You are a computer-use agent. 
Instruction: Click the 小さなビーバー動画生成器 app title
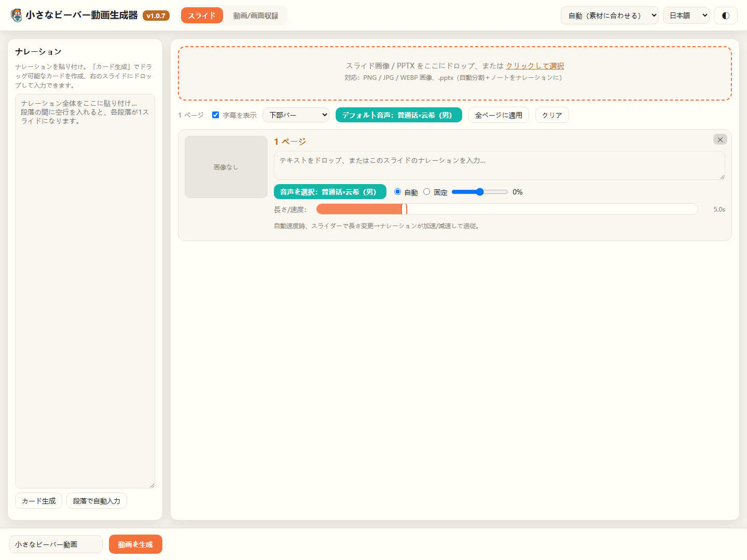[82, 16]
